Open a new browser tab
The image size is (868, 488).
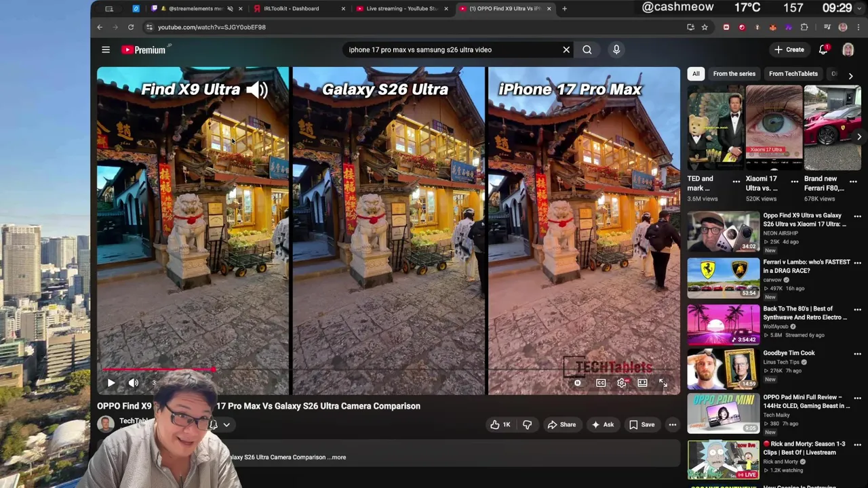coord(564,9)
